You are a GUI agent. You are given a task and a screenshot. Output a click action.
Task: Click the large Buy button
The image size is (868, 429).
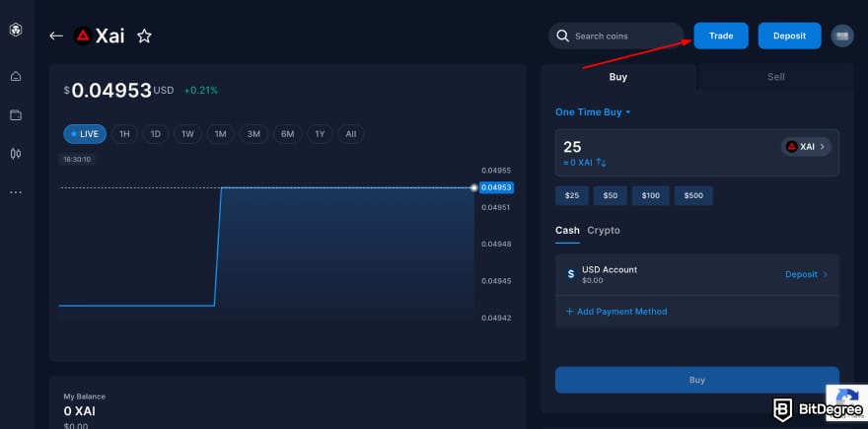point(697,380)
